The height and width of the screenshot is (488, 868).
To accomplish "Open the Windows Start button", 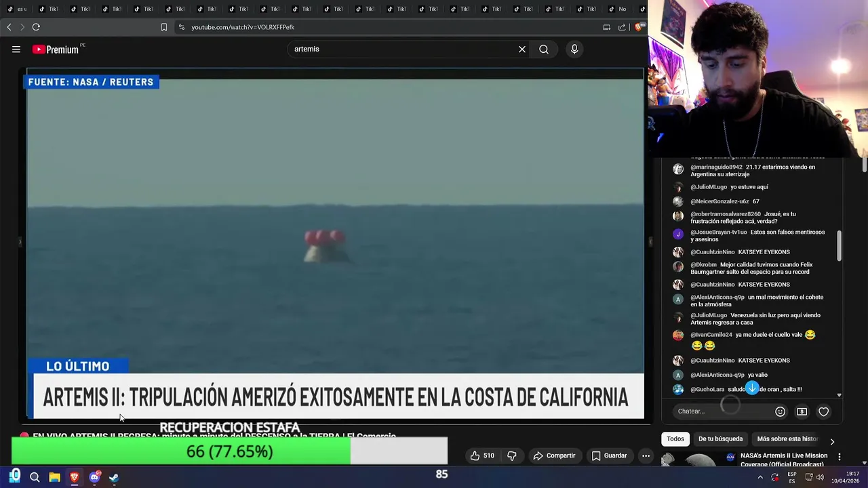I will (x=15, y=476).
